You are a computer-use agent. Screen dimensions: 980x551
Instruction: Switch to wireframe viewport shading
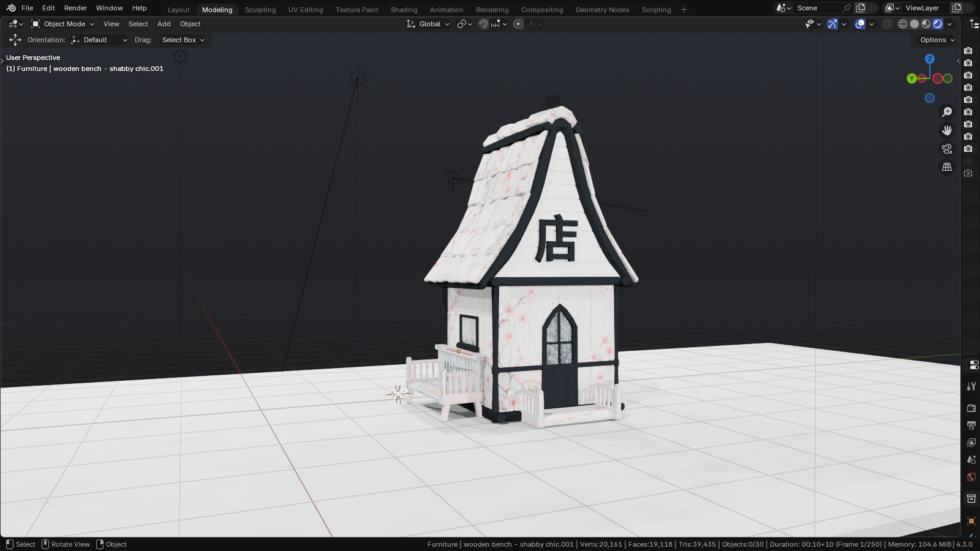point(903,24)
